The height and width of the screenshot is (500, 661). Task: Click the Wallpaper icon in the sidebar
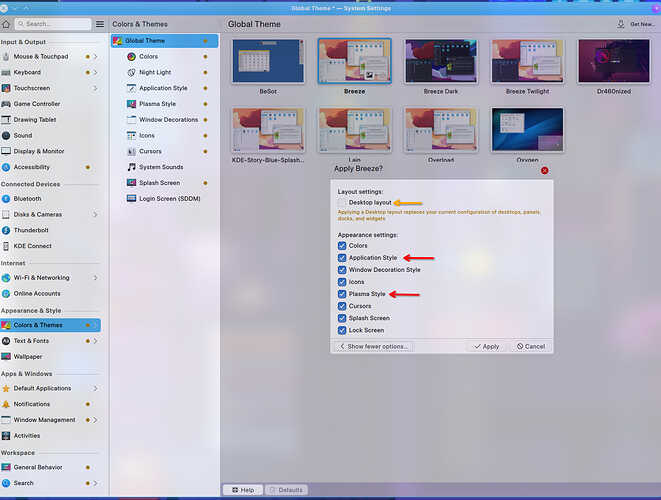pos(6,357)
